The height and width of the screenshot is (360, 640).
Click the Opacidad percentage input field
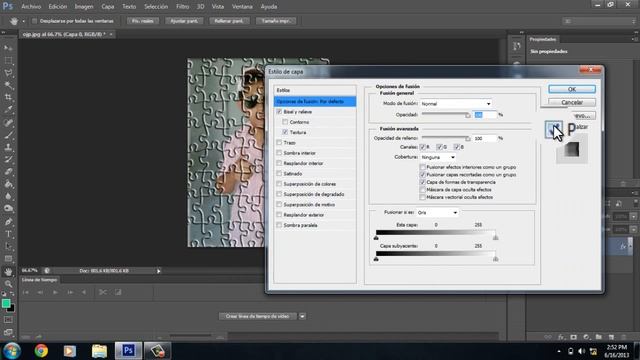coord(484,115)
